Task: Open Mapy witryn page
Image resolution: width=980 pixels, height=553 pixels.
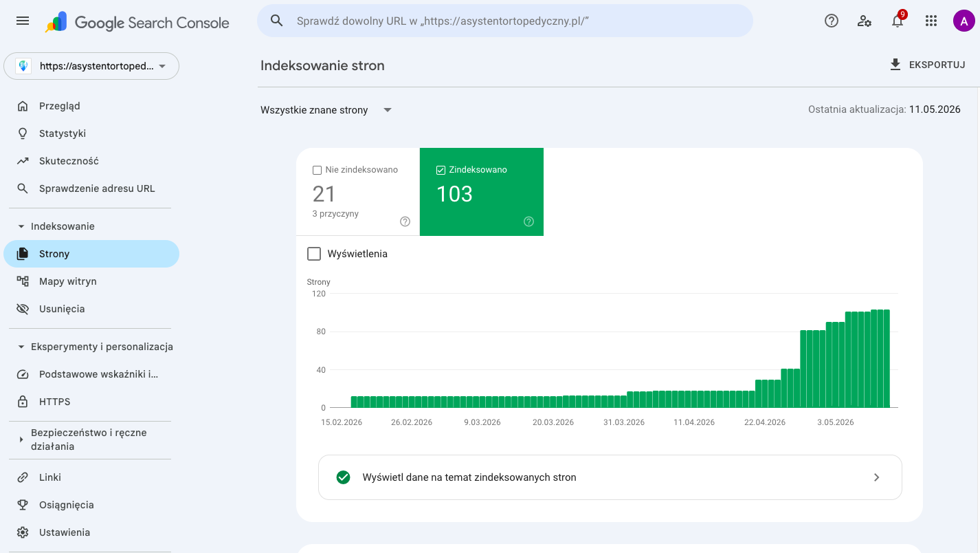Action: tap(90, 281)
